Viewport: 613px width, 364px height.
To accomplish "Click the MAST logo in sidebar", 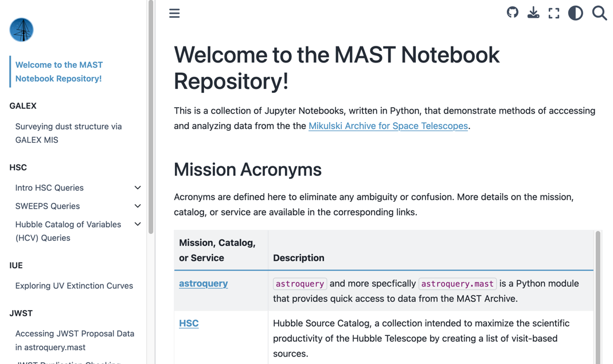I will [21, 30].
